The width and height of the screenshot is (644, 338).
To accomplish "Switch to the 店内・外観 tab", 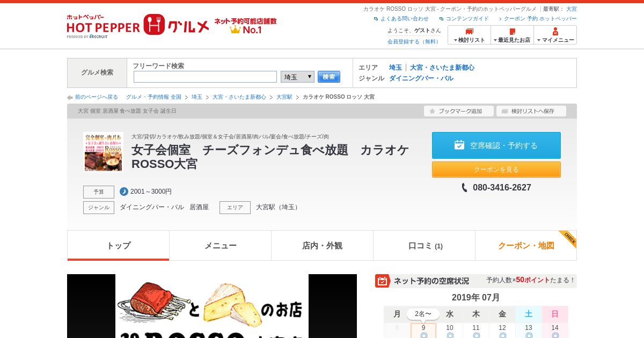I will pyautogui.click(x=322, y=246).
